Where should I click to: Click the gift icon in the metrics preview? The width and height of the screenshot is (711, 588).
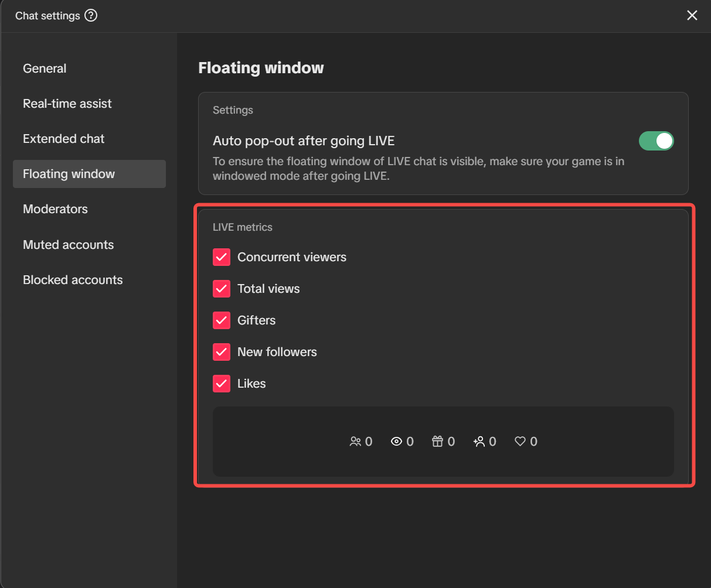438,441
